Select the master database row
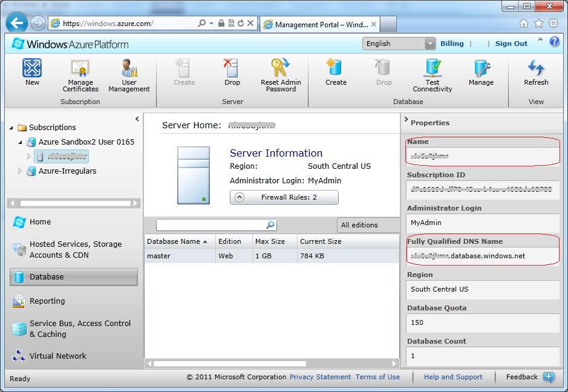 coord(272,256)
